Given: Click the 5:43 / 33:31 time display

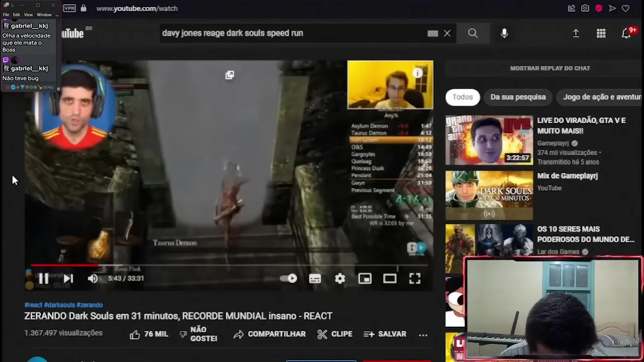Looking at the screenshot, I should (x=126, y=279).
